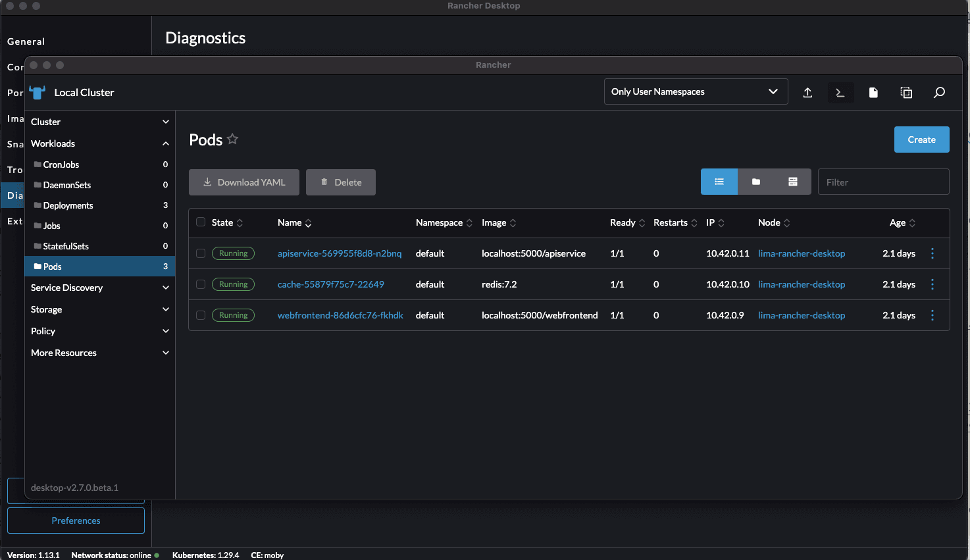Open Jobs in Workloads

click(100, 226)
